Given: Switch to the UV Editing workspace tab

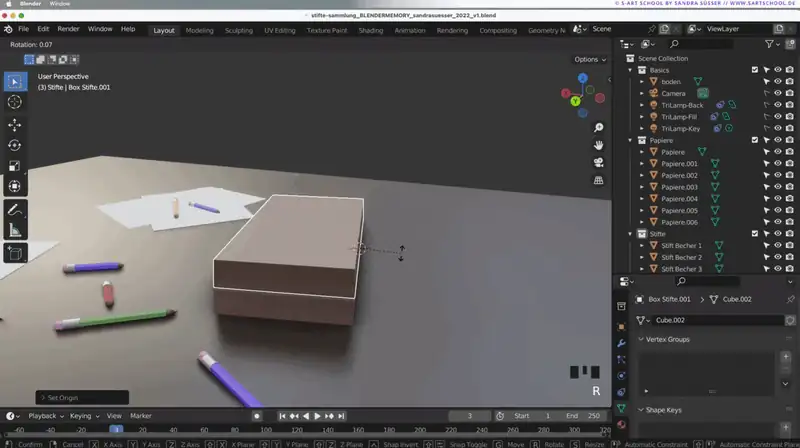Looking at the screenshot, I should point(280,31).
